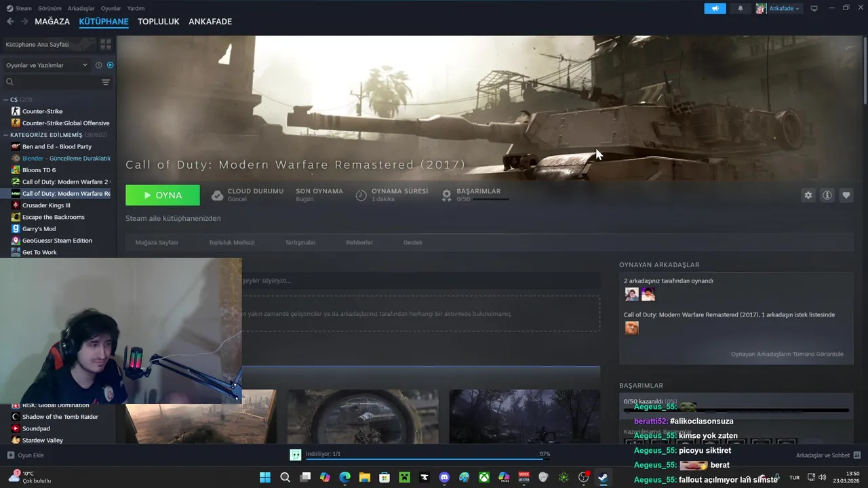The image size is (868, 488).
Task: Select Escape the Backrooms
Action: point(53,217)
